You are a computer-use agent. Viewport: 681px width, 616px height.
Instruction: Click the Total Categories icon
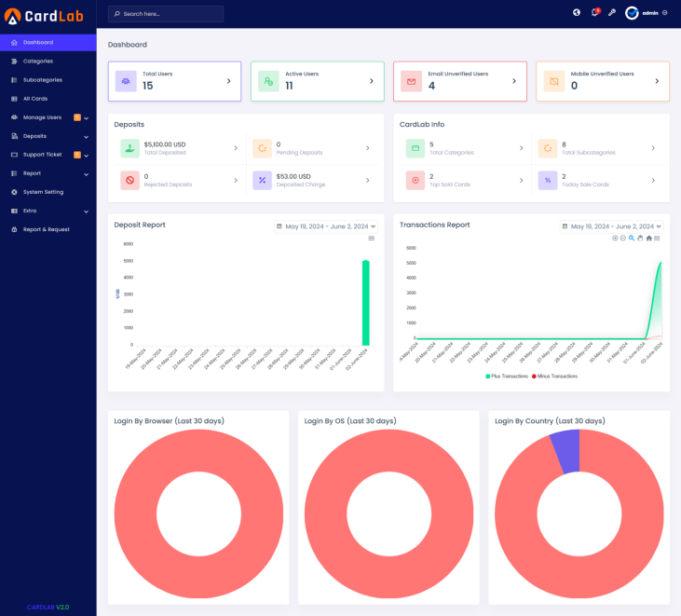coord(415,148)
